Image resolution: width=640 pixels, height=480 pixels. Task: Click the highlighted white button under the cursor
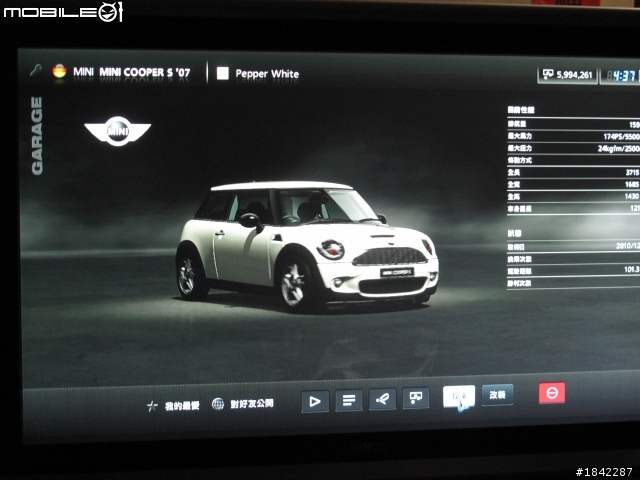[459, 396]
